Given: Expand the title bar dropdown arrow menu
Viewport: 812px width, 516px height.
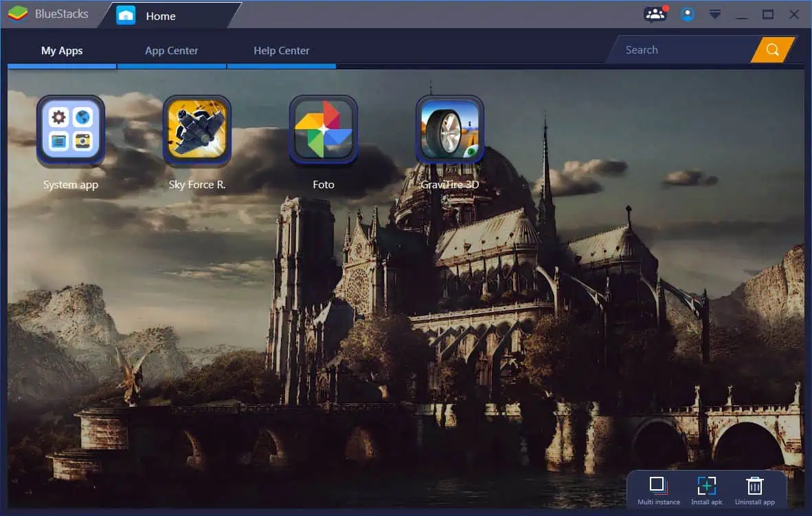Looking at the screenshot, I should (x=715, y=14).
